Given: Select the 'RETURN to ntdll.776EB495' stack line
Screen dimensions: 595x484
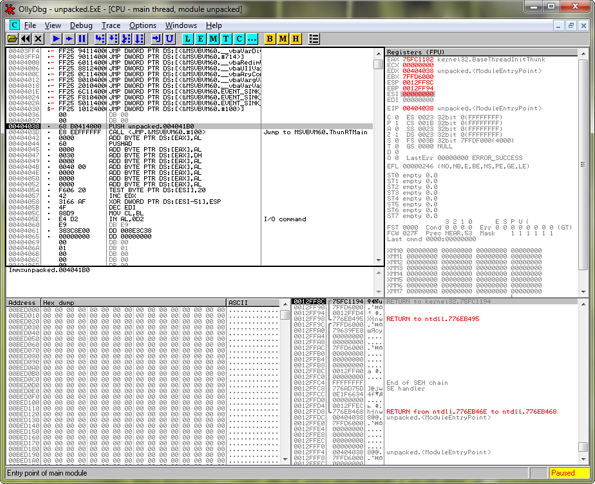Looking at the screenshot, I should click(433, 319).
